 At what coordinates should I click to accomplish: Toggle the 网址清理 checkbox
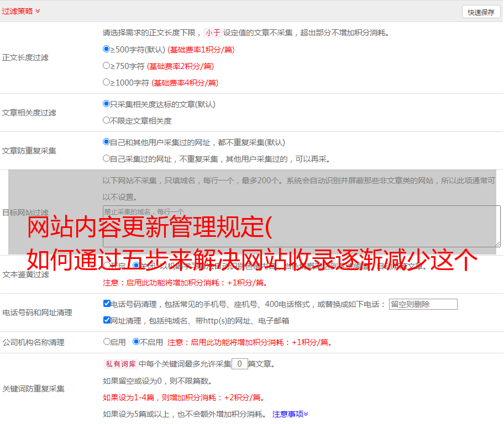point(107,320)
